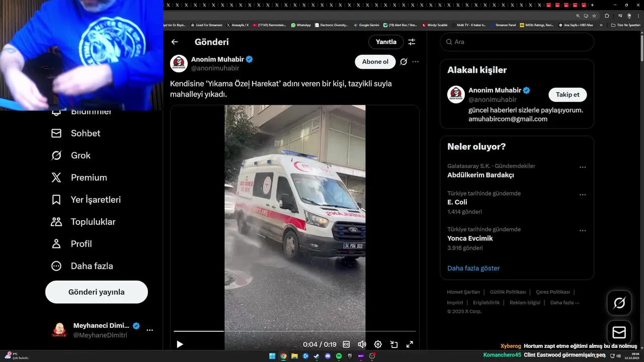The height and width of the screenshot is (362, 644).
Task: Open Çerez Politikası footer link
Action: tap(552, 292)
